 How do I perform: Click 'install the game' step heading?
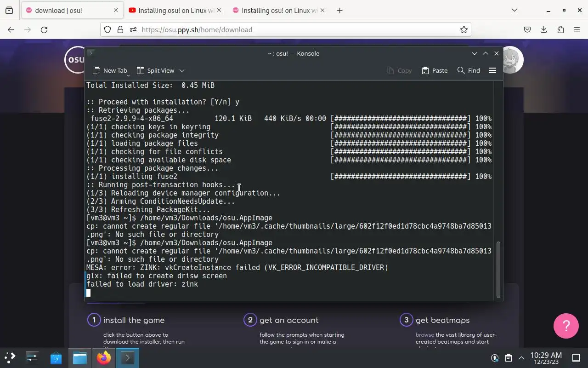click(x=134, y=320)
